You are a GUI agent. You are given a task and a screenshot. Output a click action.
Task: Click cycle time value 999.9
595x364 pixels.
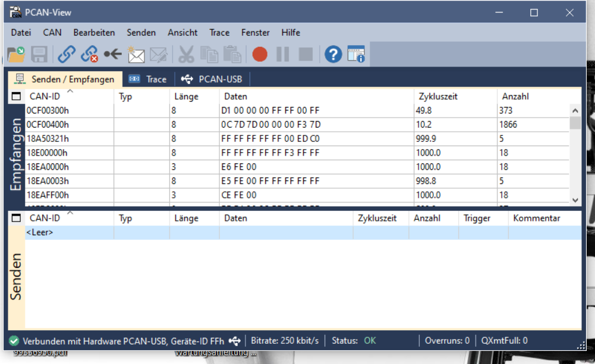[x=426, y=139]
